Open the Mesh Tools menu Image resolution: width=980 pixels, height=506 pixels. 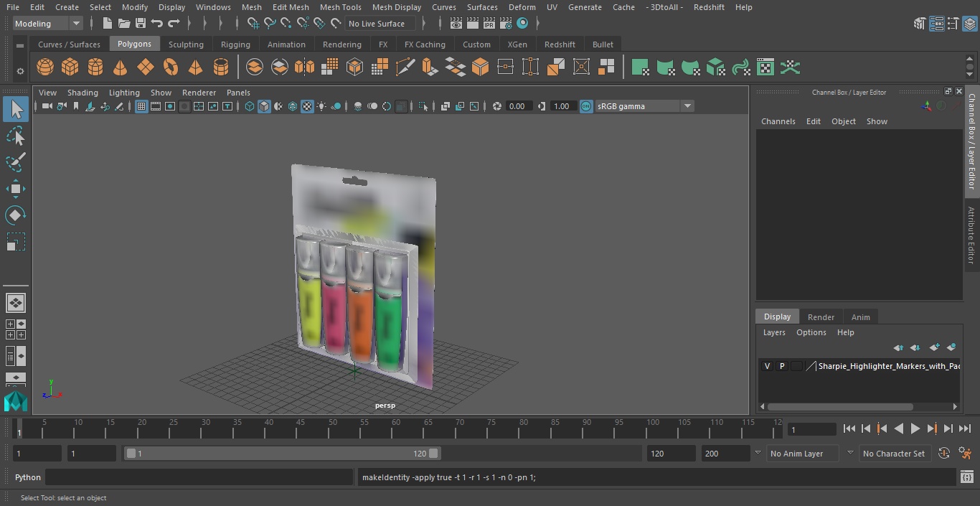point(340,7)
